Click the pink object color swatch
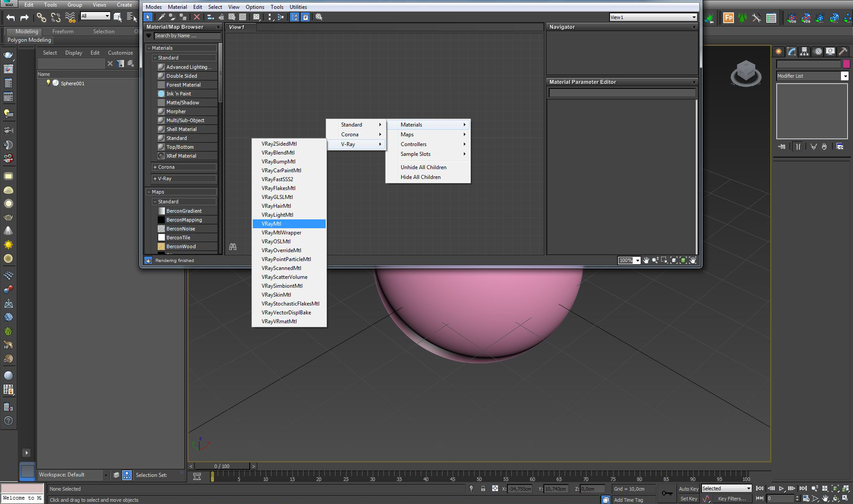Image resolution: width=853 pixels, height=504 pixels. pyautogui.click(x=846, y=64)
